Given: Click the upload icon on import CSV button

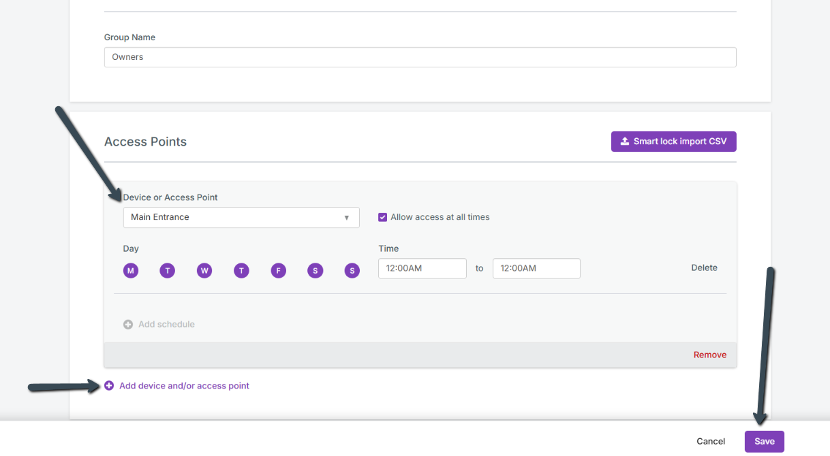Looking at the screenshot, I should coord(625,142).
